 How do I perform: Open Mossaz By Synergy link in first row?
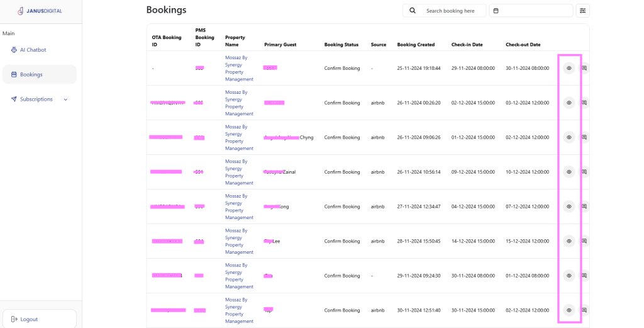click(x=239, y=68)
